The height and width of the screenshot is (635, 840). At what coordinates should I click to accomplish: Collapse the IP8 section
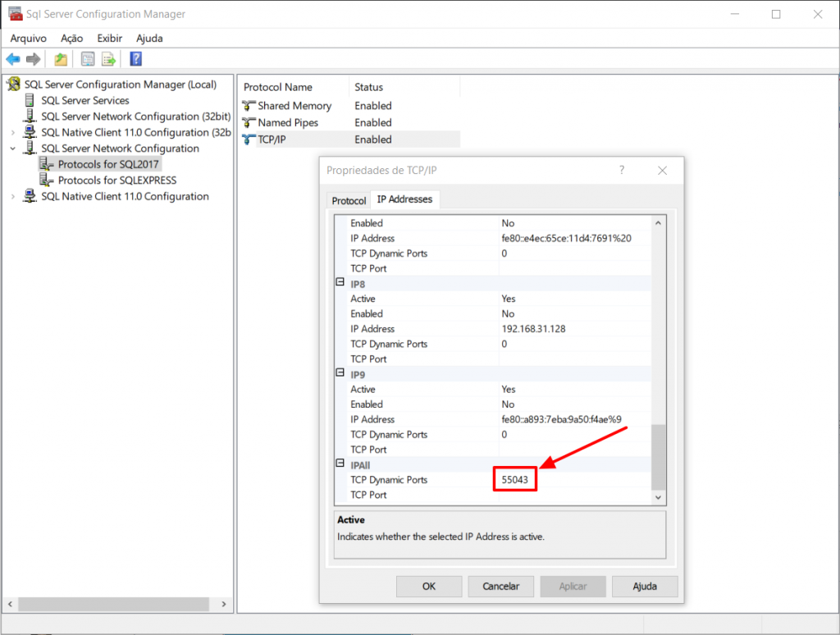coord(340,282)
